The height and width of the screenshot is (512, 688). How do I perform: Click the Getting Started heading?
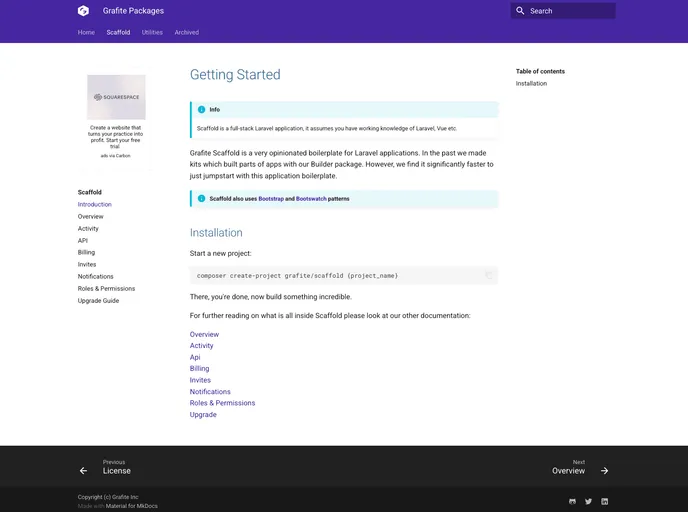tap(235, 75)
